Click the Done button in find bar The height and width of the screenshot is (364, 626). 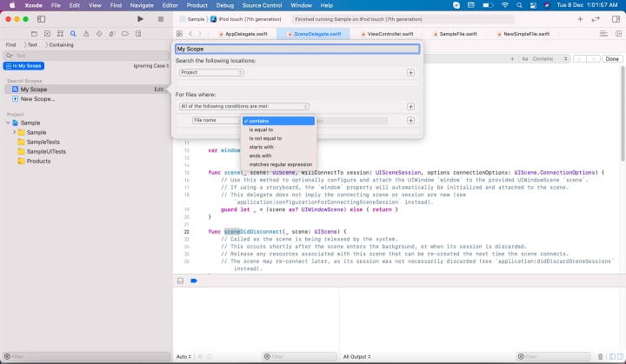[612, 59]
